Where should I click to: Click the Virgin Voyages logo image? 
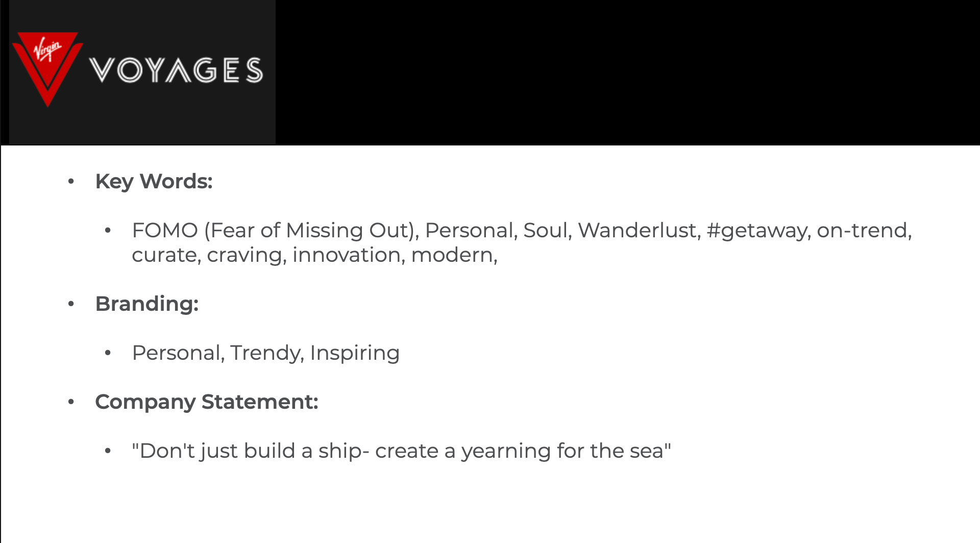[142, 72]
